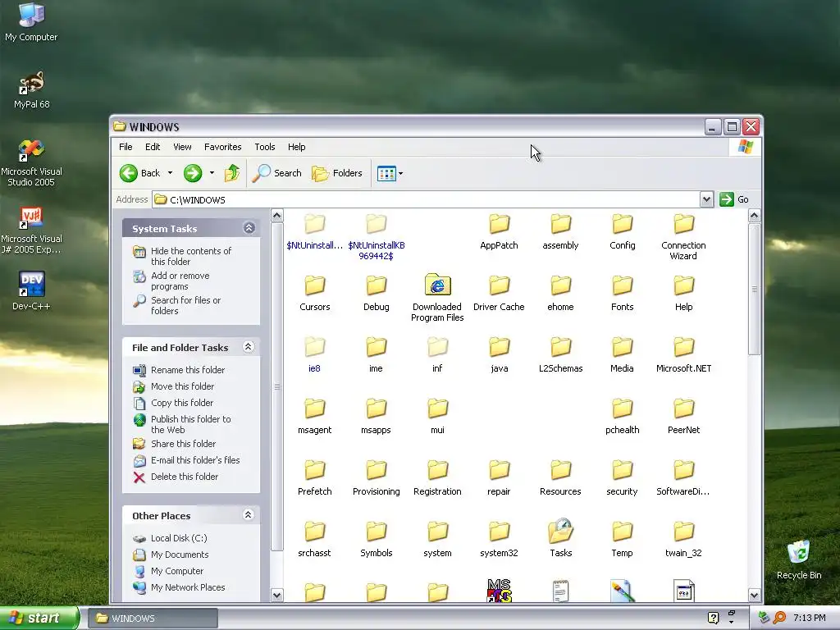Click Share this folder link
The image size is (840, 630).
click(175, 444)
